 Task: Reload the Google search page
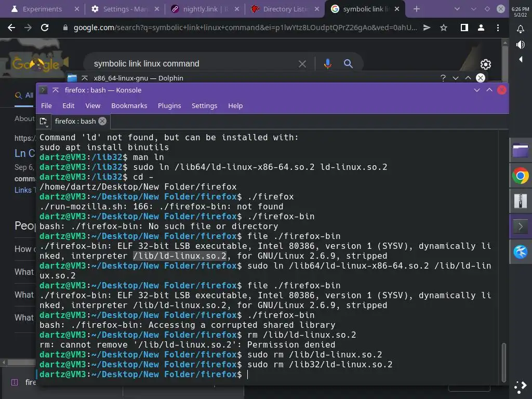[x=45, y=28]
